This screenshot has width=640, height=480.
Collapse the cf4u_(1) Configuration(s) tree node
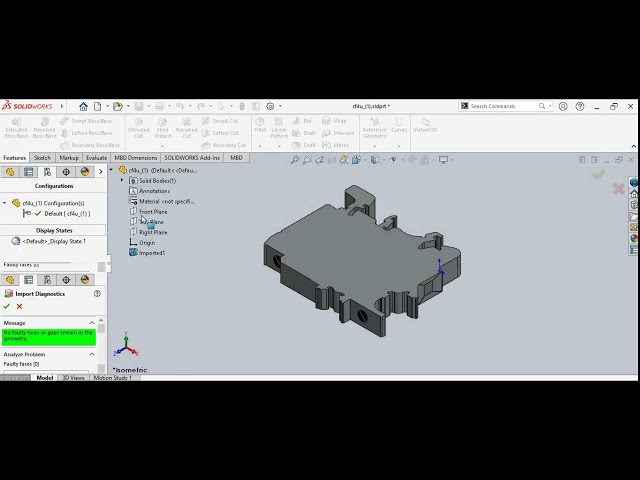[x=4, y=203]
